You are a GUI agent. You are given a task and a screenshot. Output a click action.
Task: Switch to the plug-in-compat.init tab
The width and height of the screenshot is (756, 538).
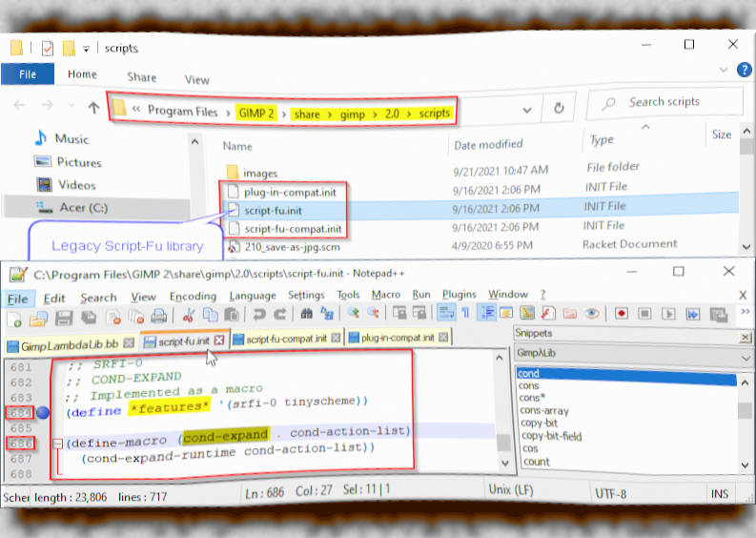point(398,338)
